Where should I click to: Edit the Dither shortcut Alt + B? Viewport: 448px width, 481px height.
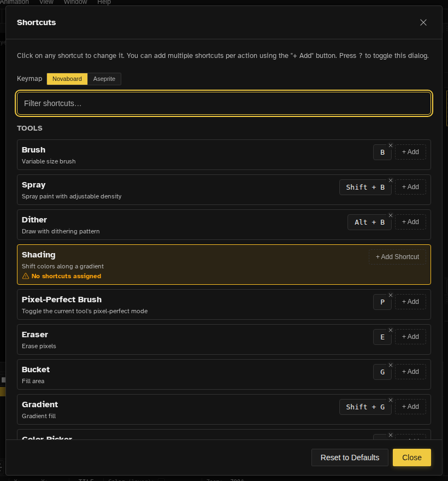(x=369, y=222)
